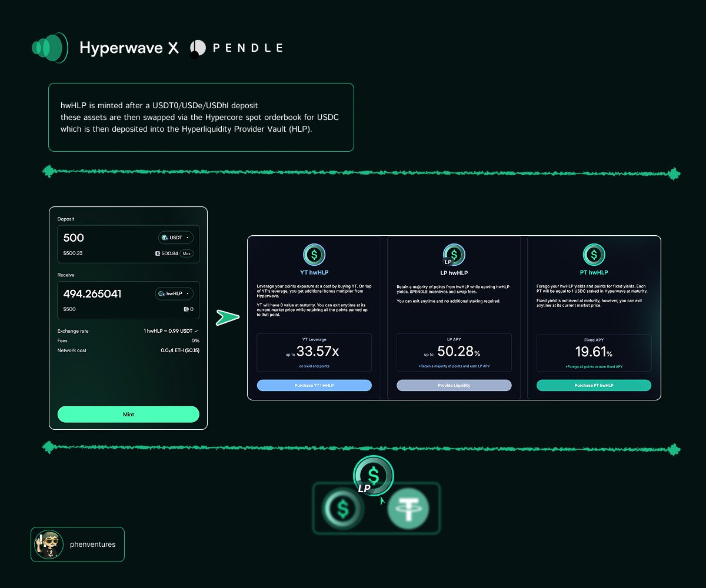Open the hwHLP receive token dropdown
The image size is (706, 588).
tap(174, 293)
